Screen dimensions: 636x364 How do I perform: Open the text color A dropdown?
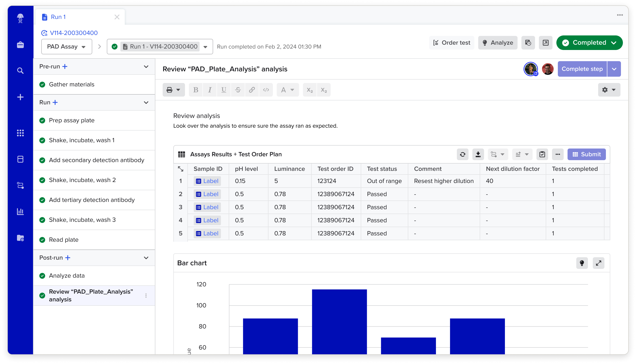[x=288, y=90]
